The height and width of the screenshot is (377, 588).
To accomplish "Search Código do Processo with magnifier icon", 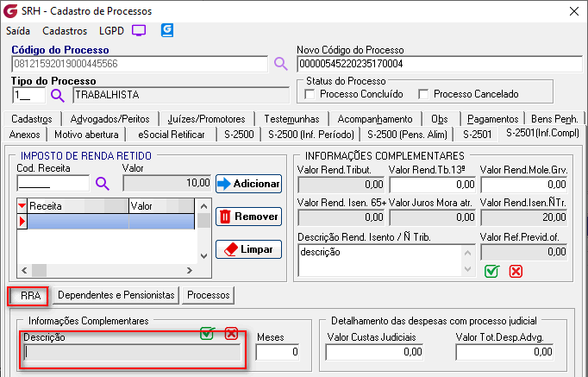I will (280, 64).
